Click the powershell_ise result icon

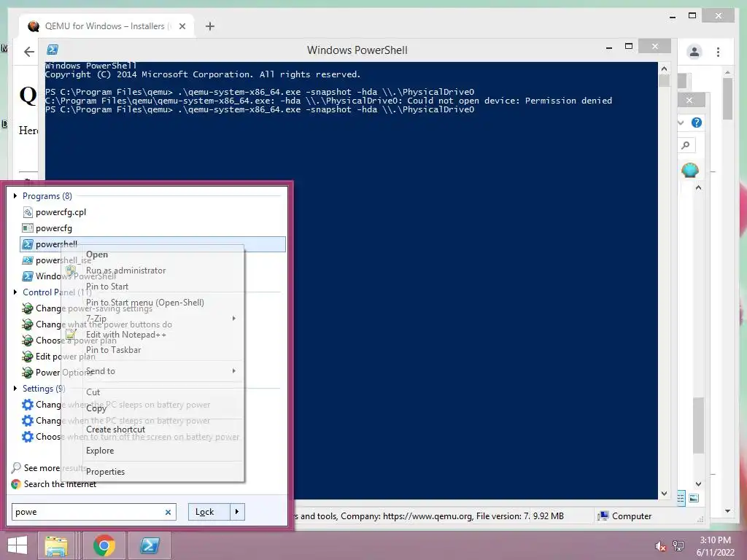point(28,260)
